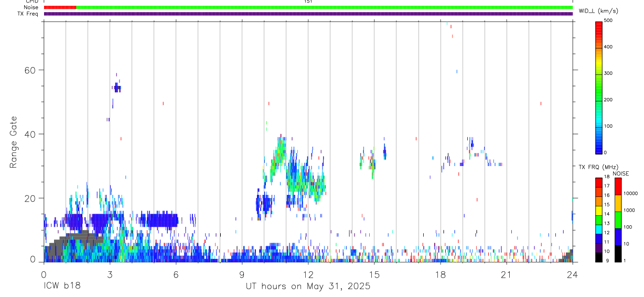Click the 9 tick of TX FRQ legend
644x297 pixels.
click(x=606, y=260)
